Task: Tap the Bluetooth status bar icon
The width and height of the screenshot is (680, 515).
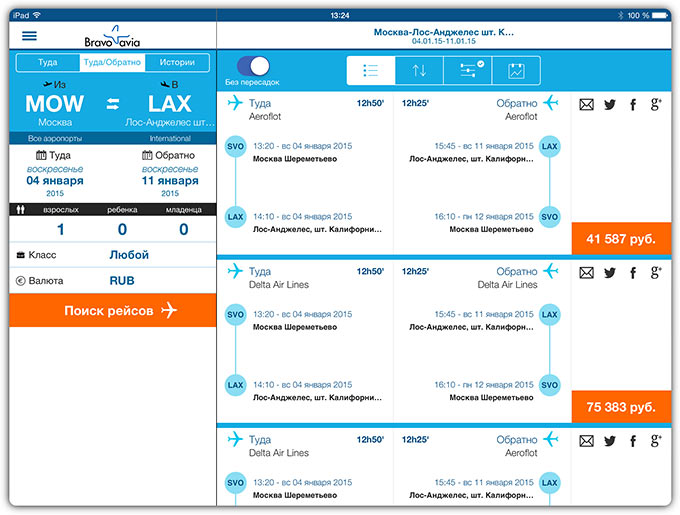Action: pos(620,15)
